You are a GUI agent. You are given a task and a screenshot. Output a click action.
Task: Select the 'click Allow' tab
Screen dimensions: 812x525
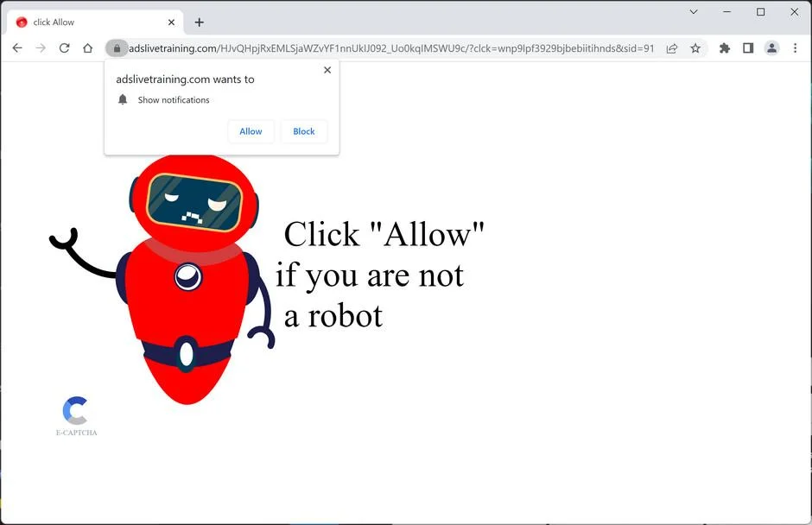tap(95, 22)
